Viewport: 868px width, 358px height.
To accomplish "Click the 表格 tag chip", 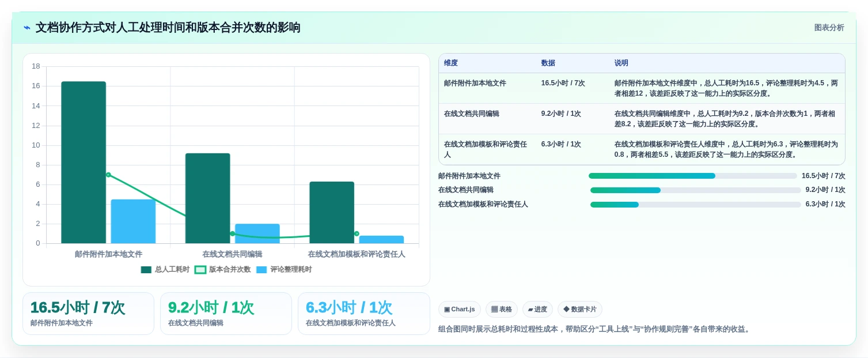I will pyautogui.click(x=502, y=309).
